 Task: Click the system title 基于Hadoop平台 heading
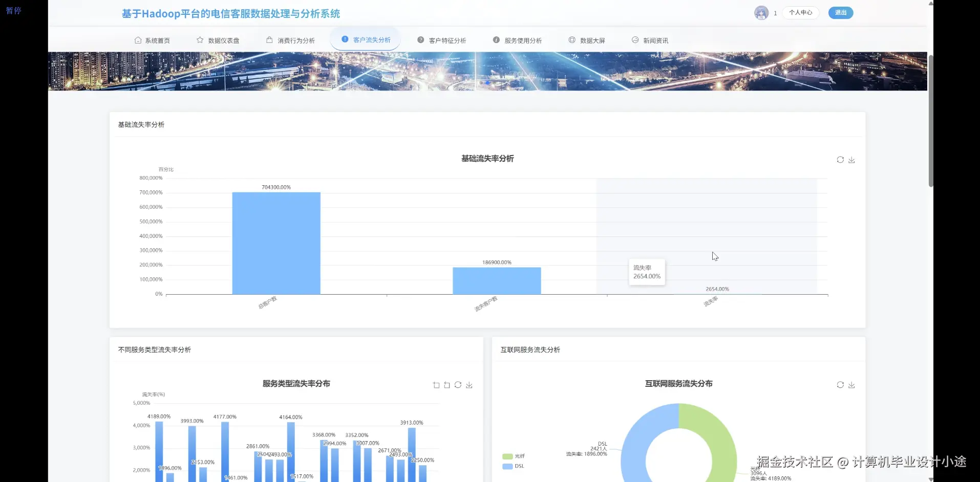[231, 14]
